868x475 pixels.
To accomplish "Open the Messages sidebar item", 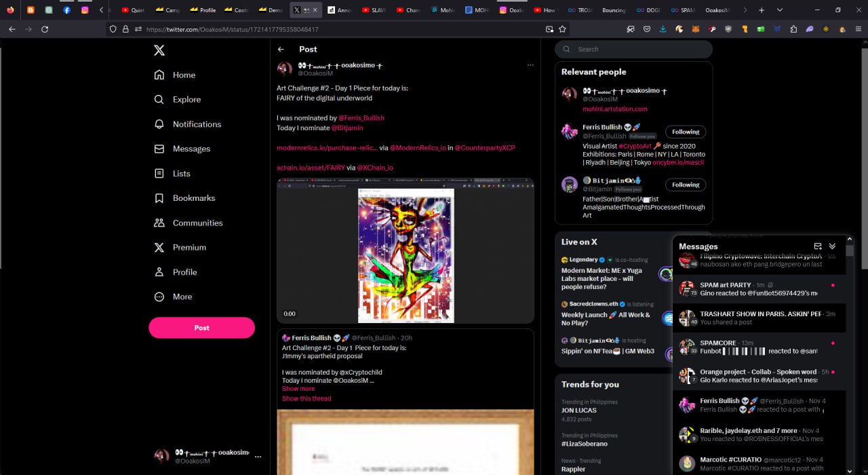I will 182,149.
